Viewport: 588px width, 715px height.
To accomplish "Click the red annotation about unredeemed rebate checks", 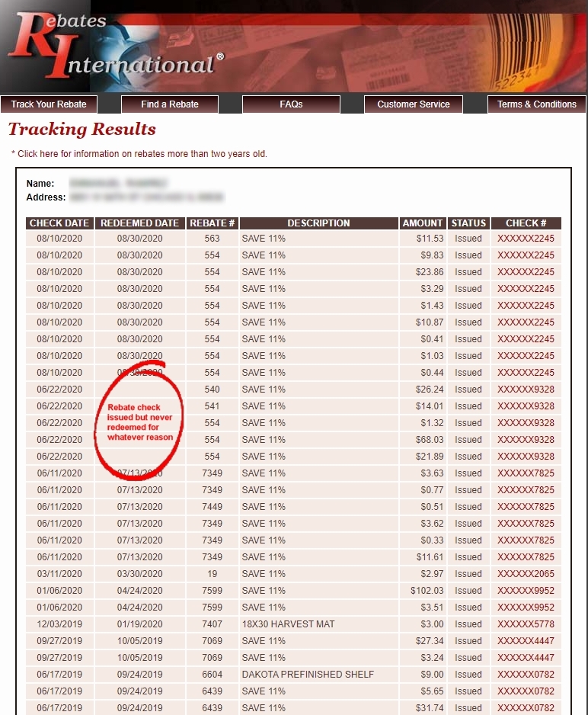I will pyautogui.click(x=140, y=422).
